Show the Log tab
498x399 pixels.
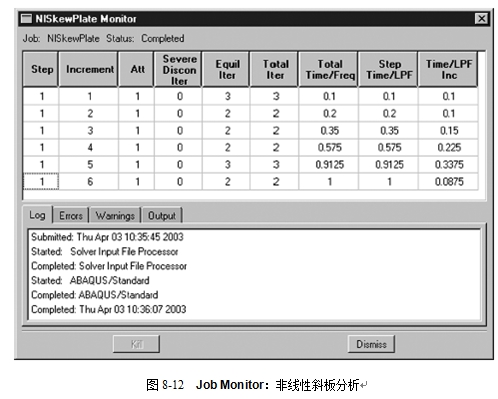37,215
